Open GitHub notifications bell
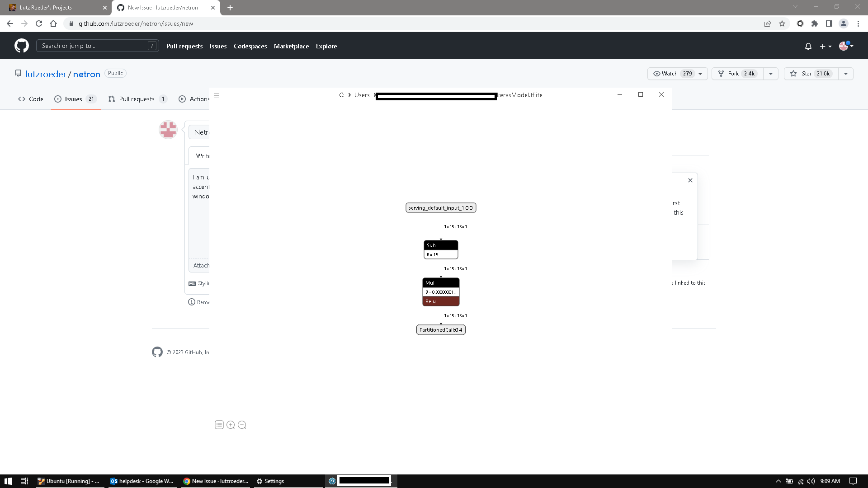Image resolution: width=868 pixels, height=488 pixels. 808,46
